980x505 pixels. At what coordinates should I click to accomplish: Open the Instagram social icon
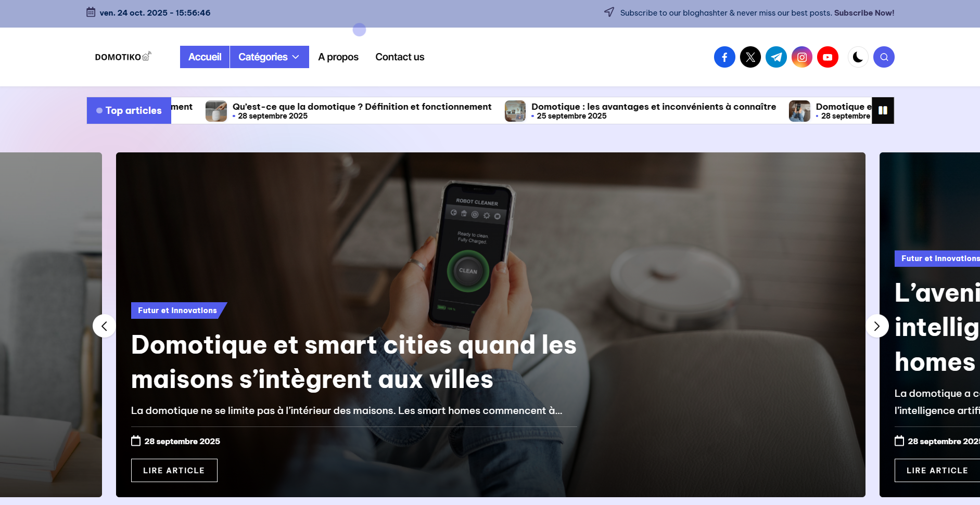[802, 57]
